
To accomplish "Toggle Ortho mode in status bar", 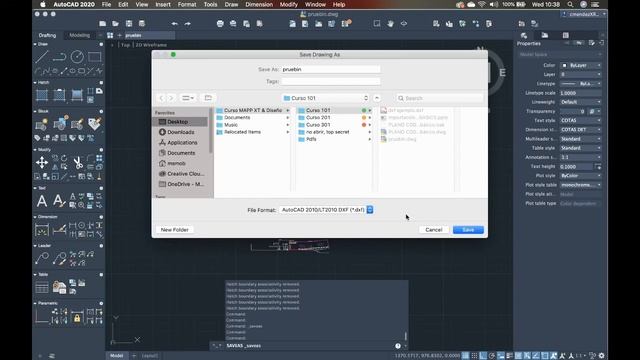I will point(483,356).
